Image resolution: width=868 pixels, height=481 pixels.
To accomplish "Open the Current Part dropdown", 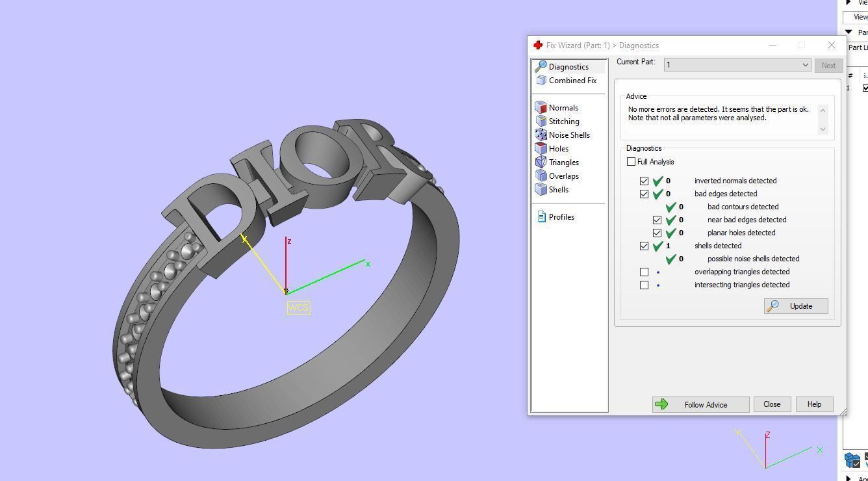I will pyautogui.click(x=737, y=65).
